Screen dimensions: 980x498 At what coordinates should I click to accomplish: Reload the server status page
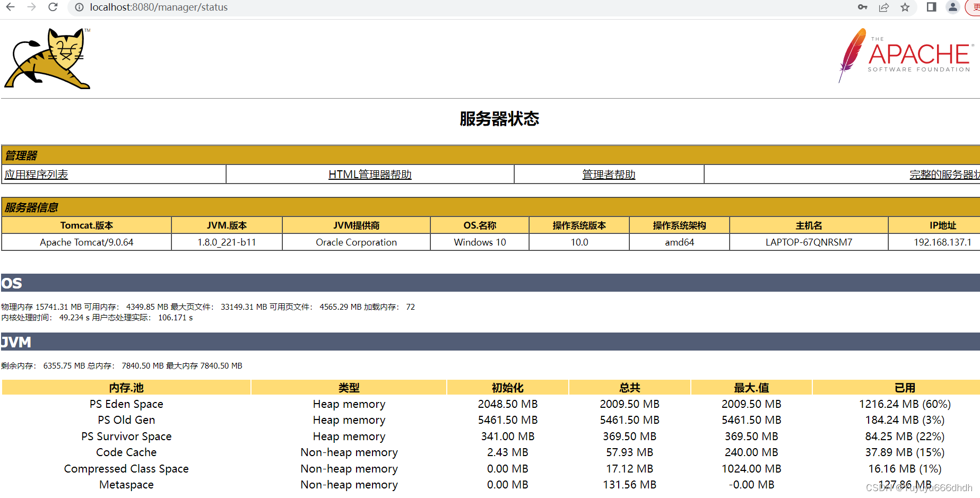[52, 7]
